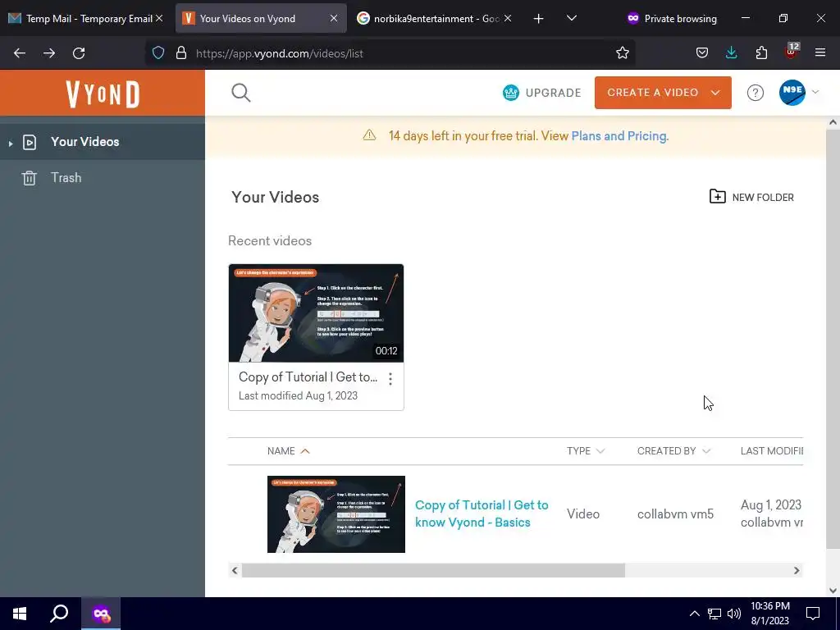Screen dimensions: 840x630
Task: Click the Trash bin icon in sidebar
Action: tap(29, 178)
